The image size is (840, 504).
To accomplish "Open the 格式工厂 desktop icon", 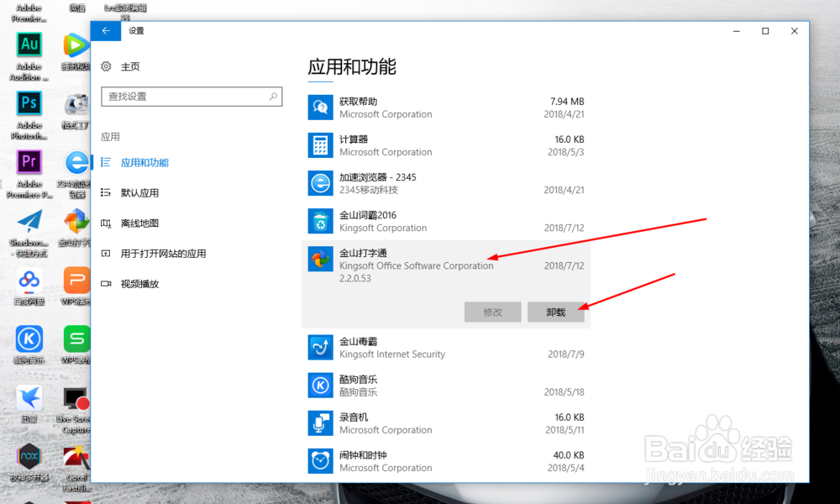I will coord(76,112).
